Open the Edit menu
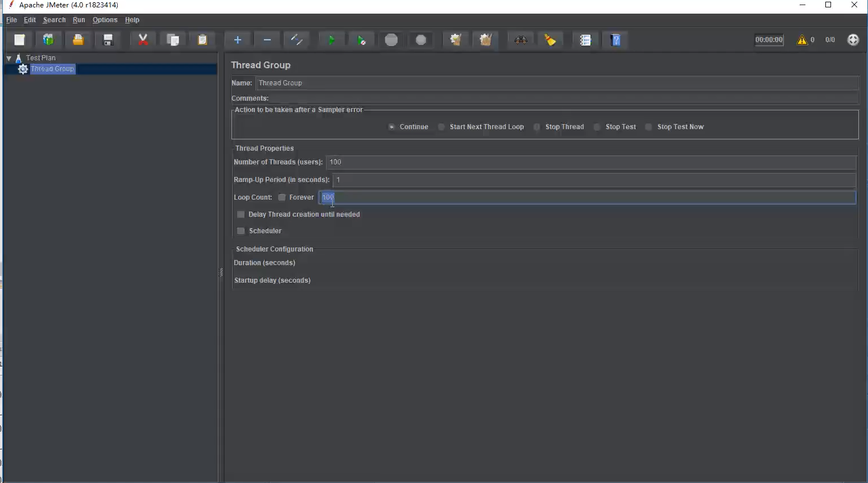Viewport: 868px width, 483px height. point(30,20)
